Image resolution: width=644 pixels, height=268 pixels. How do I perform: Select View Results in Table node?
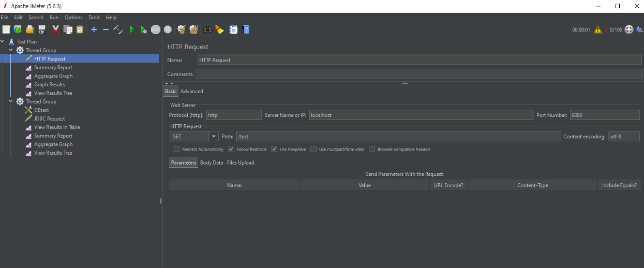coord(57,127)
